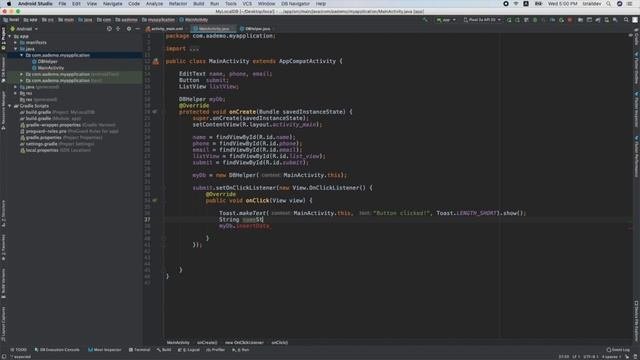This screenshot has height=360, width=640.
Task: Click the myapplication navigation bar crumb
Action: click(x=158, y=20)
